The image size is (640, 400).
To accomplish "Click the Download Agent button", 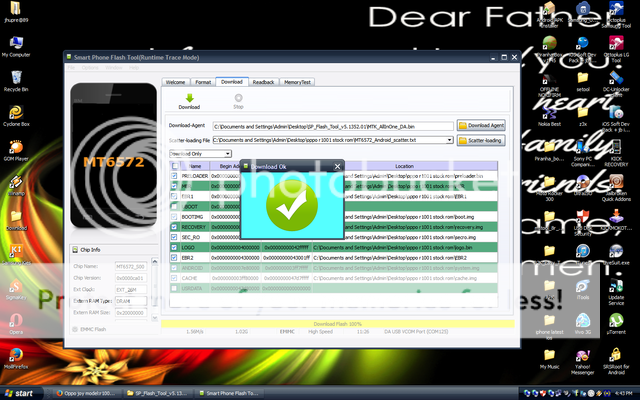I will click(x=481, y=125).
